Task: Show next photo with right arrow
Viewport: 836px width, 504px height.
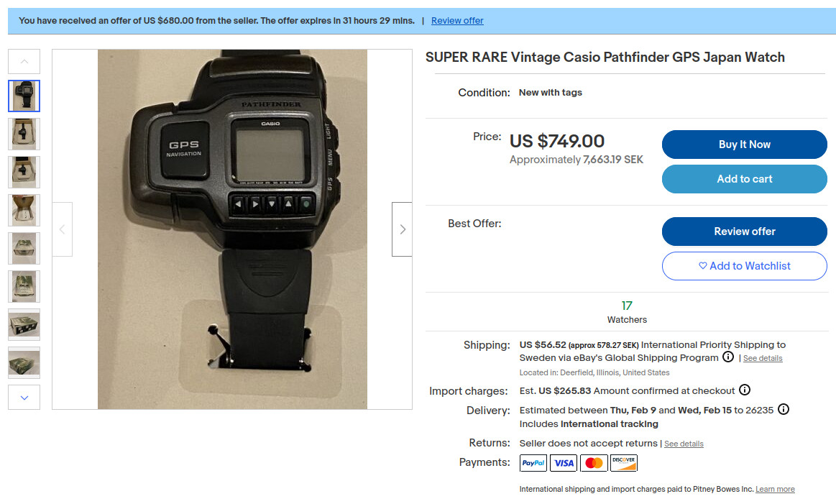Action: [x=402, y=229]
